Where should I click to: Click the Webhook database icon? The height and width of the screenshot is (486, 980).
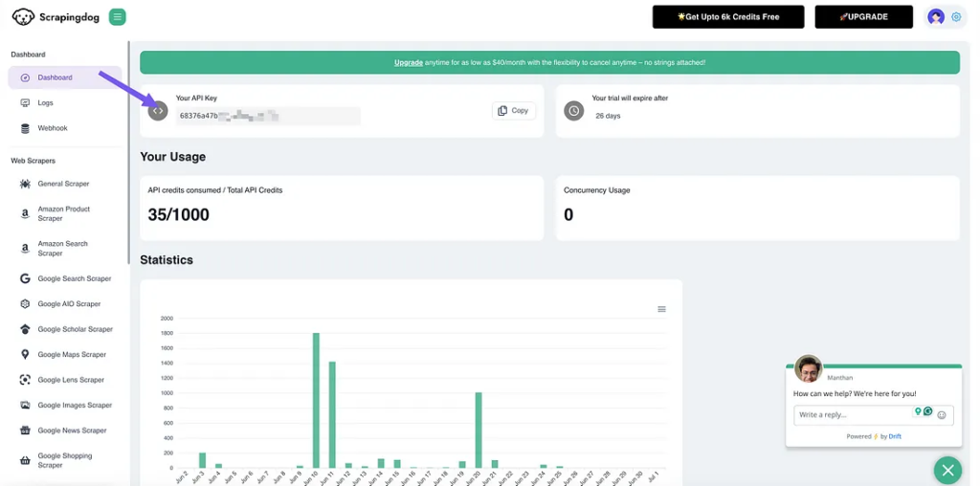tap(25, 128)
